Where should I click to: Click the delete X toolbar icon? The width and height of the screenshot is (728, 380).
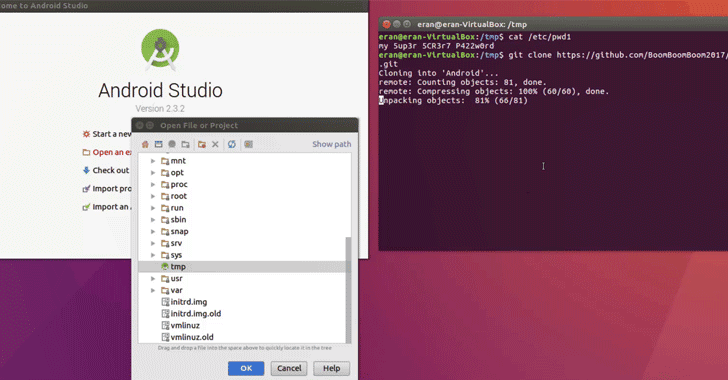[x=215, y=144]
